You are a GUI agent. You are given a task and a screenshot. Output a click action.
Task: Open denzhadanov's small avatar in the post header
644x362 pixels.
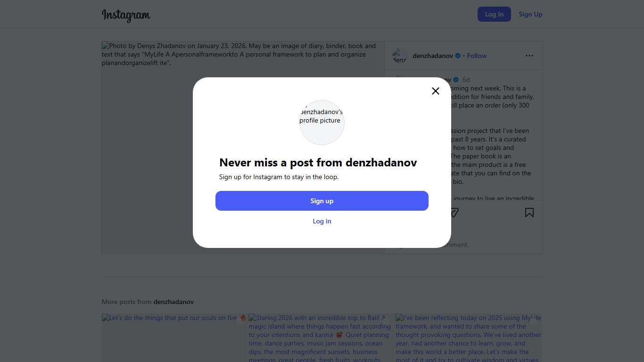point(399,56)
